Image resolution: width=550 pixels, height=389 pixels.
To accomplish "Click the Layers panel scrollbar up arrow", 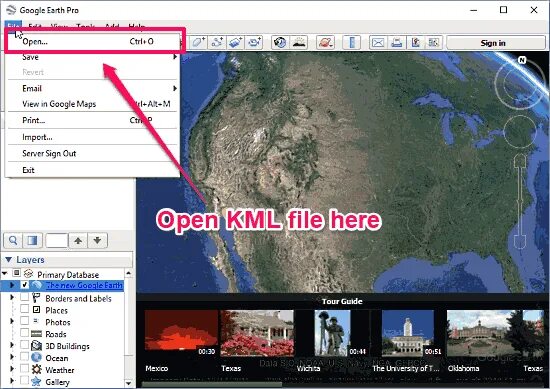I will (128, 273).
